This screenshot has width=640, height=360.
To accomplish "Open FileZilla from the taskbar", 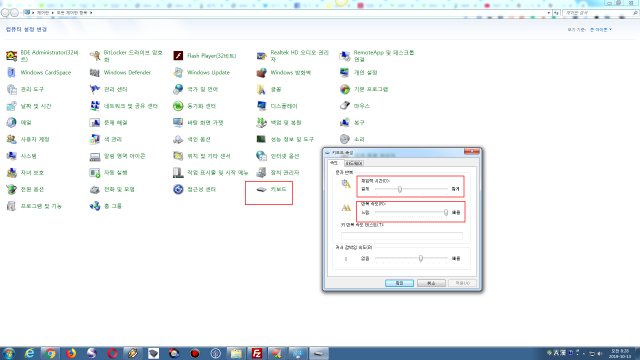I will point(257,353).
